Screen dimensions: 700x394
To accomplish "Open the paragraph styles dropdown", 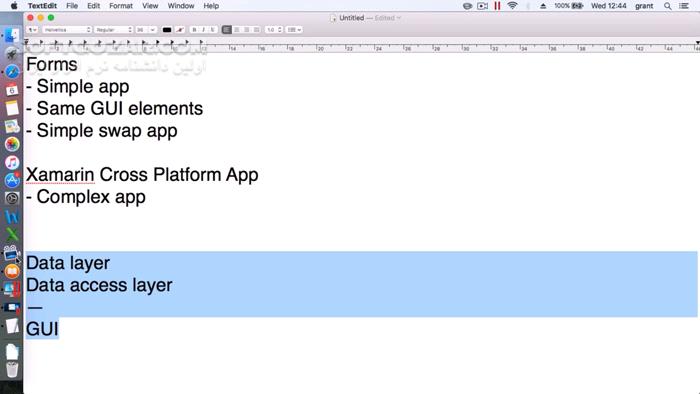I will 32,30.
